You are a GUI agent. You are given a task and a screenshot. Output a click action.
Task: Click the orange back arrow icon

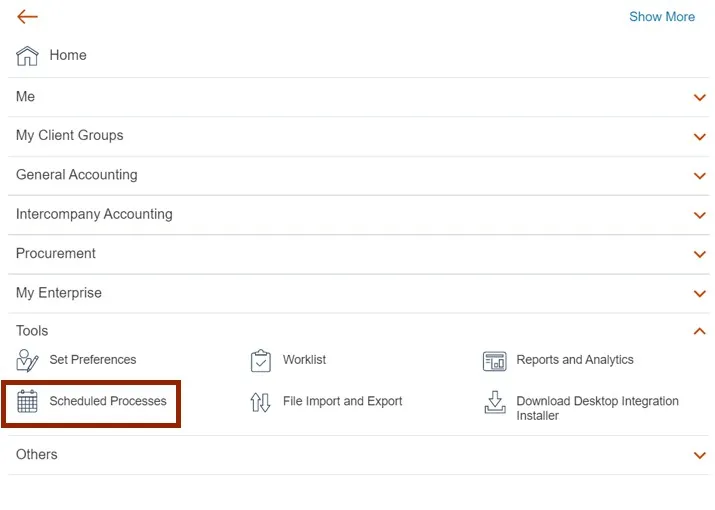(27, 17)
